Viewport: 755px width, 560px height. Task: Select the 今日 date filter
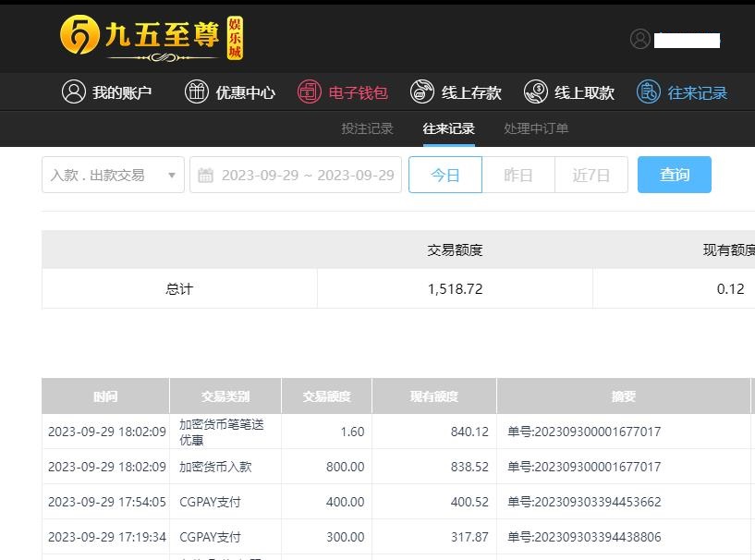pos(445,176)
